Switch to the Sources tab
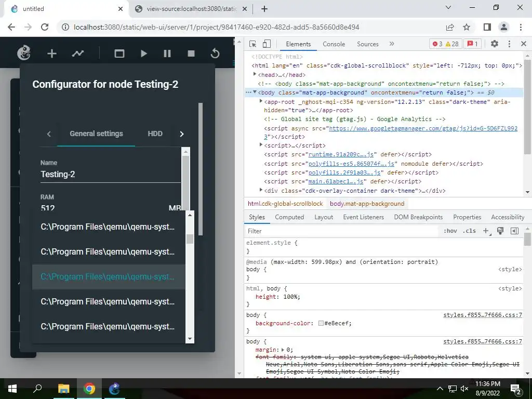This screenshot has height=399, width=532. (x=367, y=44)
